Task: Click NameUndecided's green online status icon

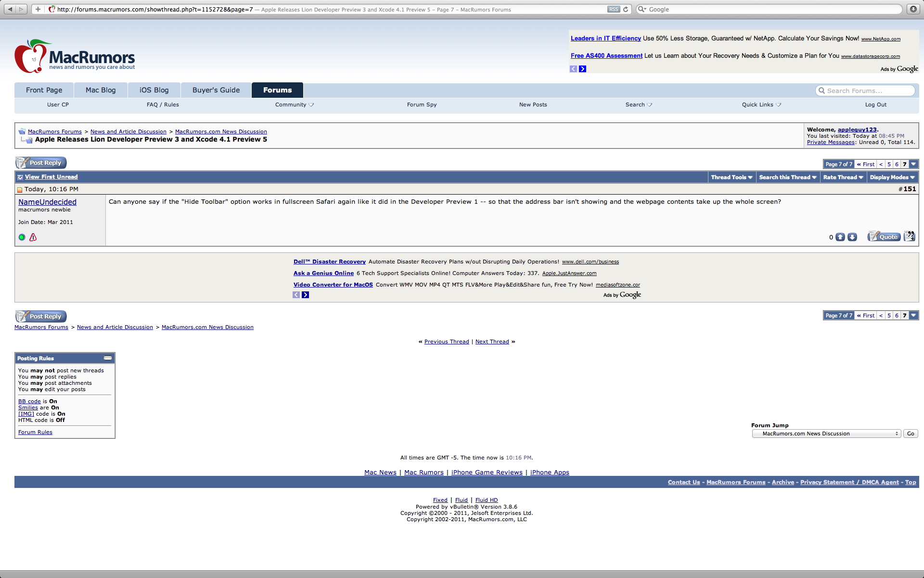Action: [22, 237]
